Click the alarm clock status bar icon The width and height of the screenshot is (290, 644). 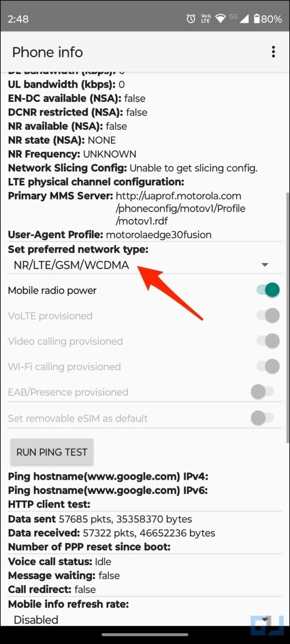coord(191,18)
